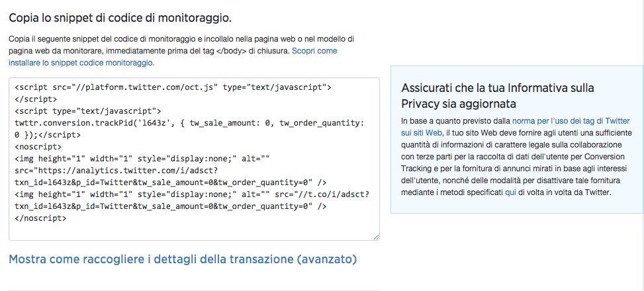Screen dimensions: 644x291
Task: Click heading 'Copia lo snippet di codice di monitoraggio'
Action: (120, 18)
